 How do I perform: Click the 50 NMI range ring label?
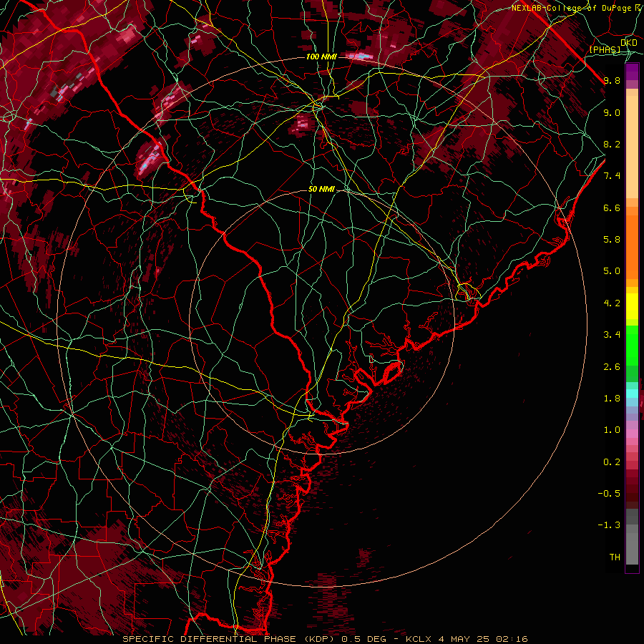pyautogui.click(x=321, y=189)
